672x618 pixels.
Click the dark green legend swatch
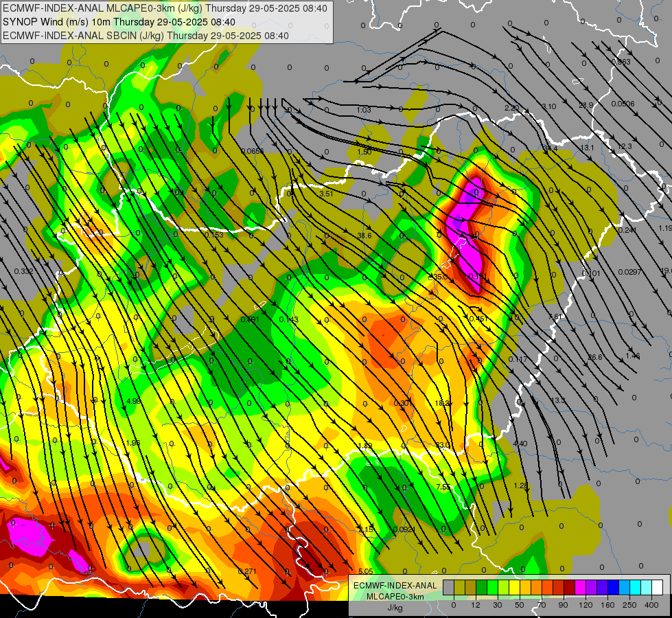482,587
